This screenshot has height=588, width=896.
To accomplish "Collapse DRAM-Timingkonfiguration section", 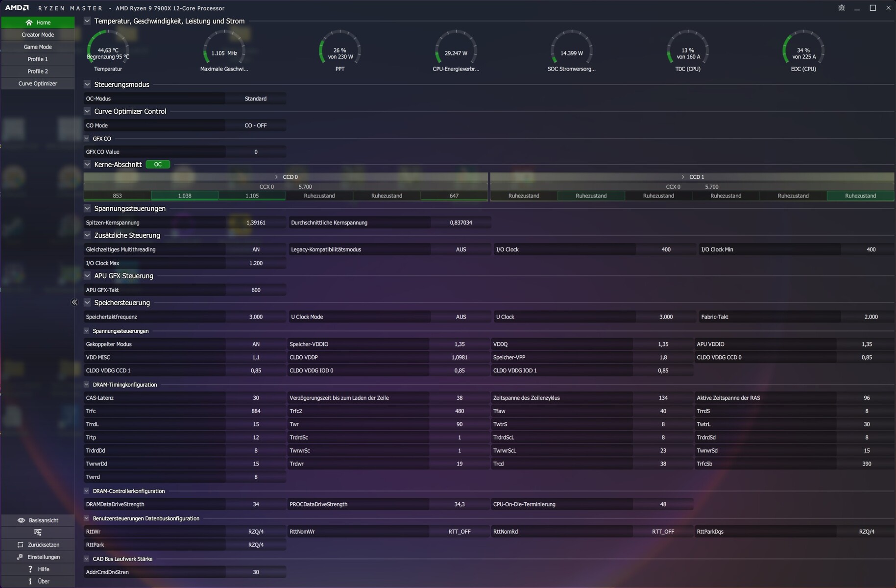I will [x=87, y=385].
